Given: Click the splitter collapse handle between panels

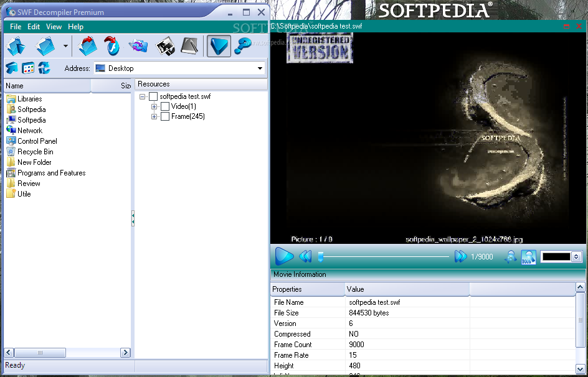Looking at the screenshot, I should (x=133, y=218).
